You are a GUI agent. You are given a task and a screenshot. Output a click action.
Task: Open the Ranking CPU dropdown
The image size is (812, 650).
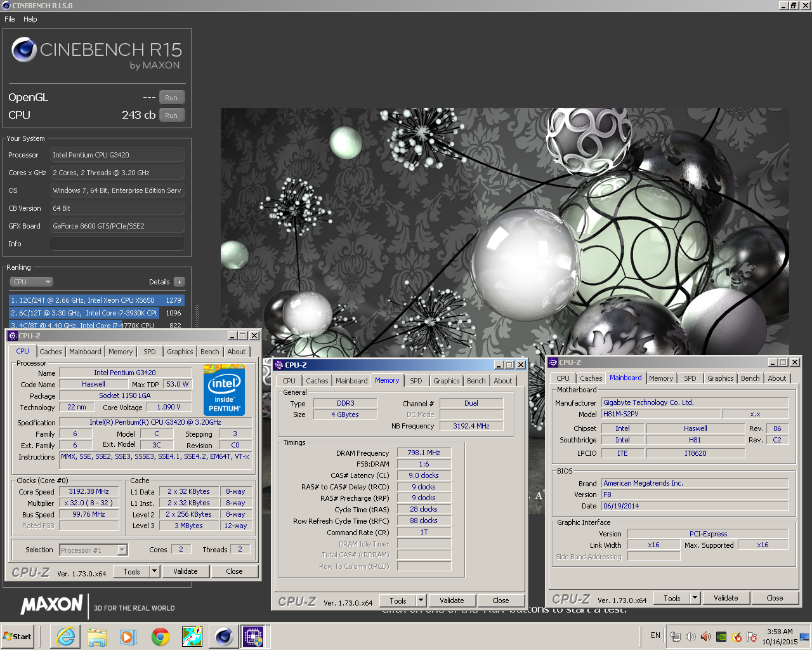(31, 282)
